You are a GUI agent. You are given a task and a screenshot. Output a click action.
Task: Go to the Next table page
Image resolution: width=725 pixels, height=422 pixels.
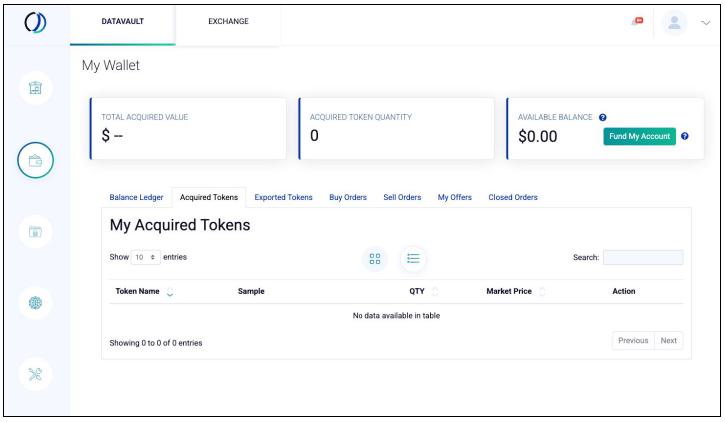point(669,340)
